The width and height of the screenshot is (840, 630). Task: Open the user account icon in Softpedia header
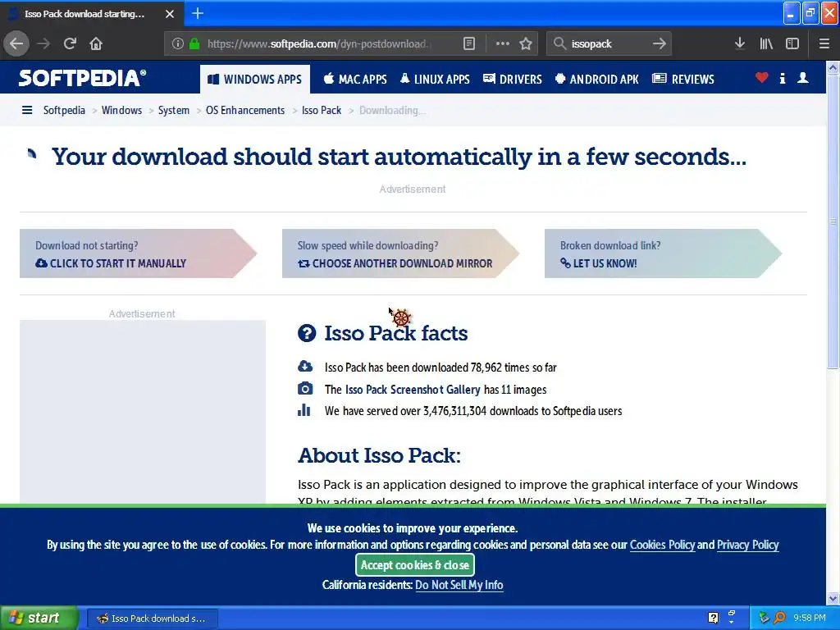click(x=803, y=78)
